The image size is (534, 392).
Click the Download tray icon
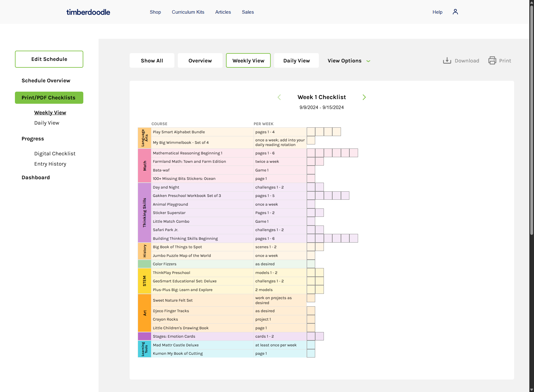point(447,61)
